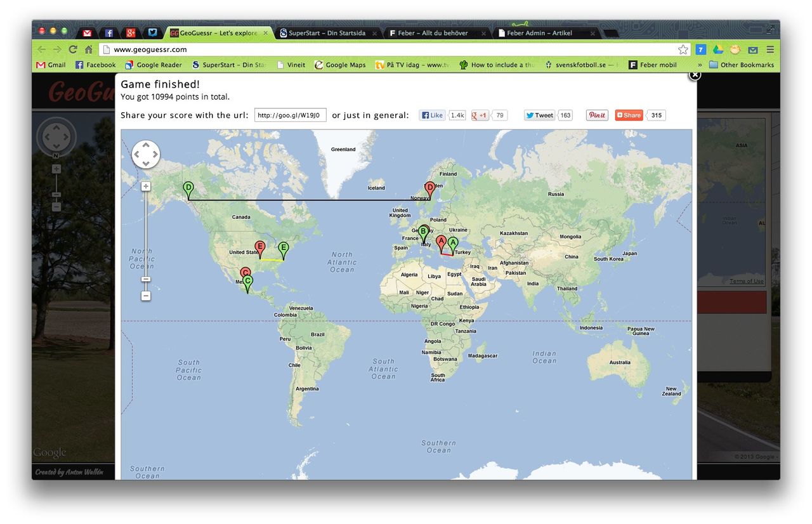The width and height of the screenshot is (812, 524).
Task: Open the svenskfotboll.se bookmark
Action: [580, 65]
